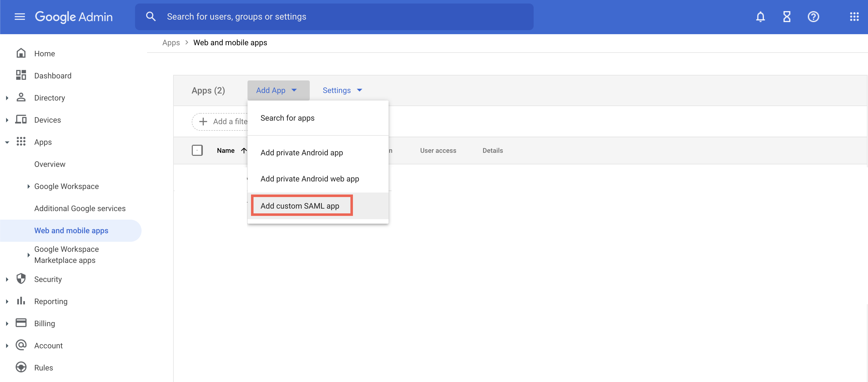Open Additional Google services
The image size is (868, 382).
click(x=80, y=208)
